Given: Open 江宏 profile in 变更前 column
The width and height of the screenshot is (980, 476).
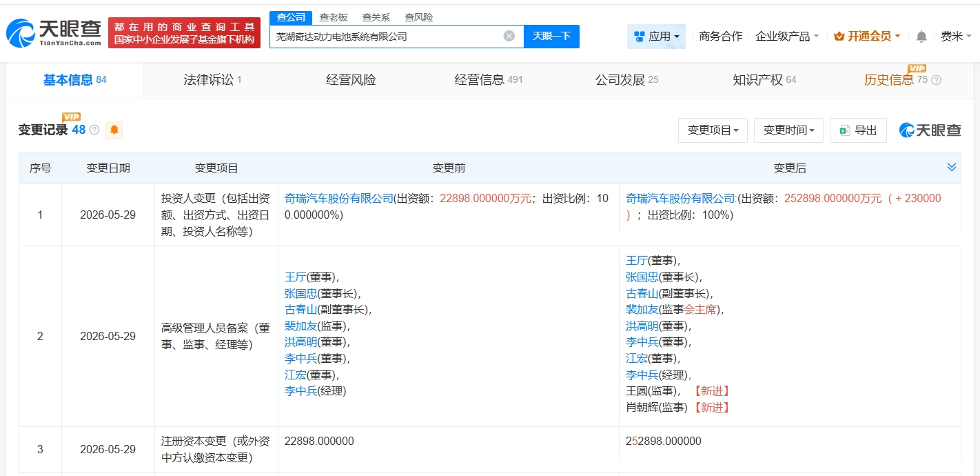Looking at the screenshot, I should 295,375.
